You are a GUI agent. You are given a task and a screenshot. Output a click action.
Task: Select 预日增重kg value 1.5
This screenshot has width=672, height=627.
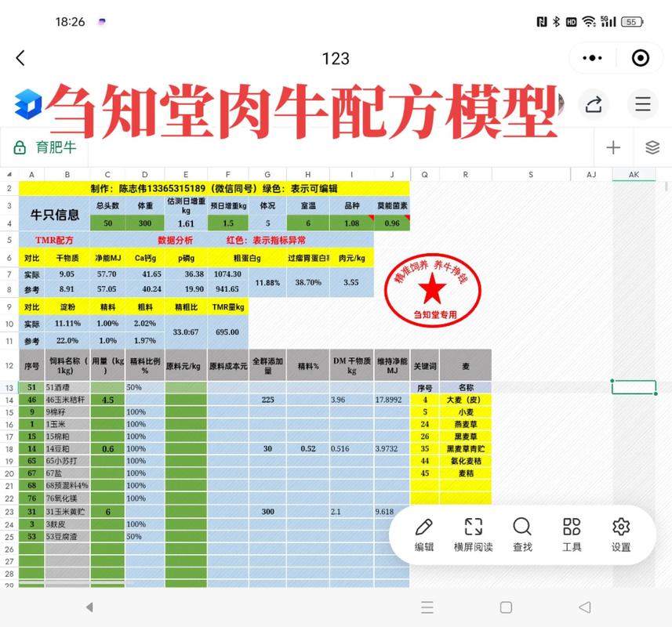click(x=228, y=223)
